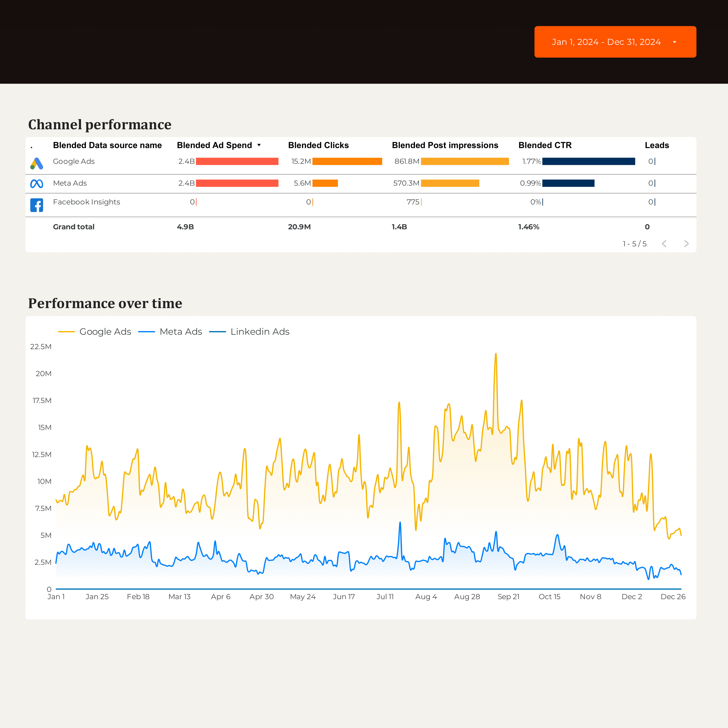This screenshot has width=728, height=728.
Task: Select the Facebook Insights row name
Action: 87,202
